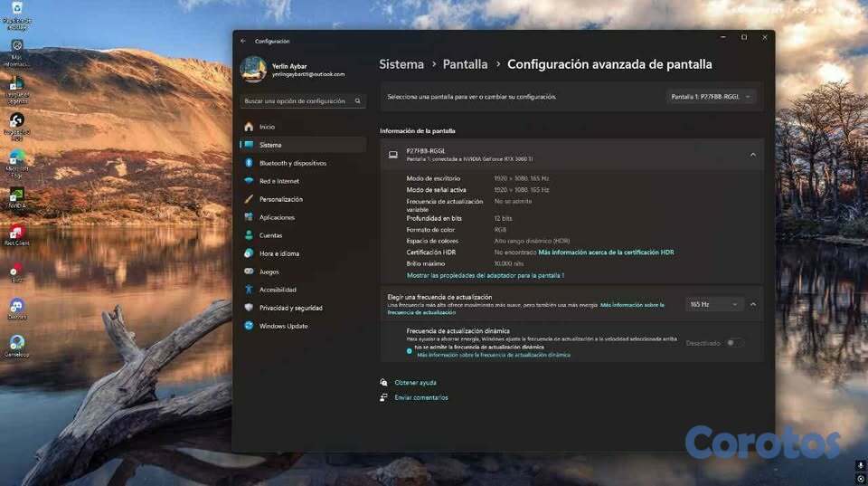The width and height of the screenshot is (868, 486).
Task: Open Discord from the desktop
Action: (16, 308)
